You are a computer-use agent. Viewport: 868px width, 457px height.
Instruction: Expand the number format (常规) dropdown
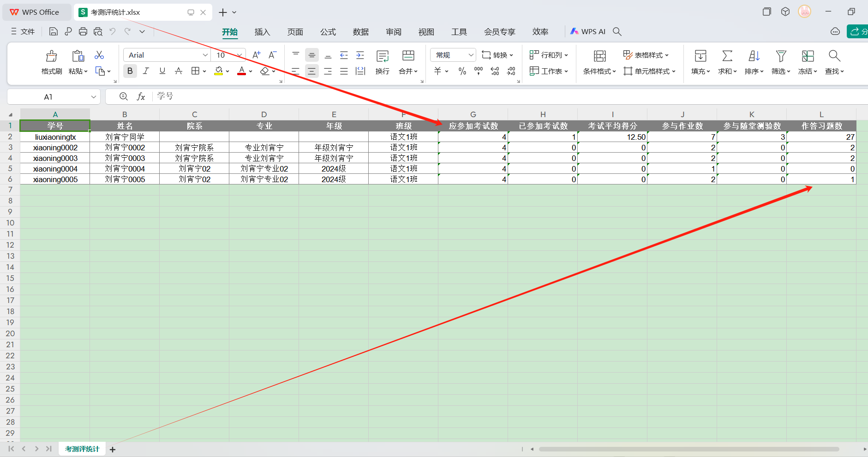click(471, 55)
